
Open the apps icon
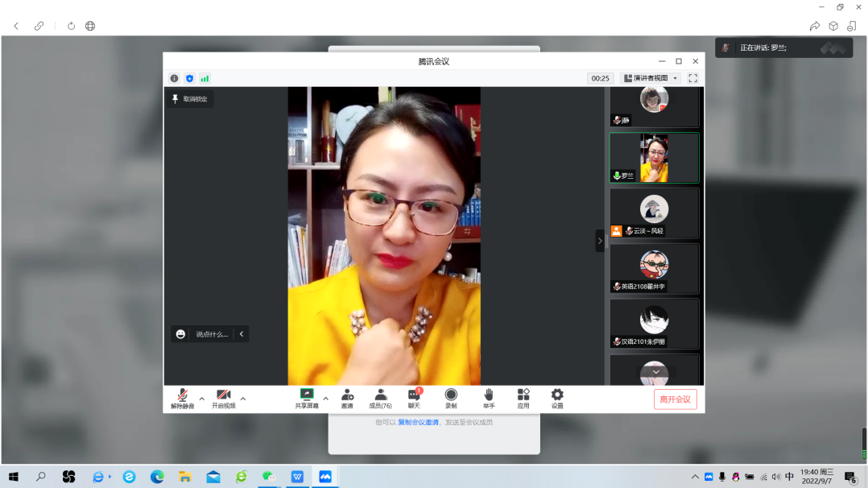click(x=523, y=395)
